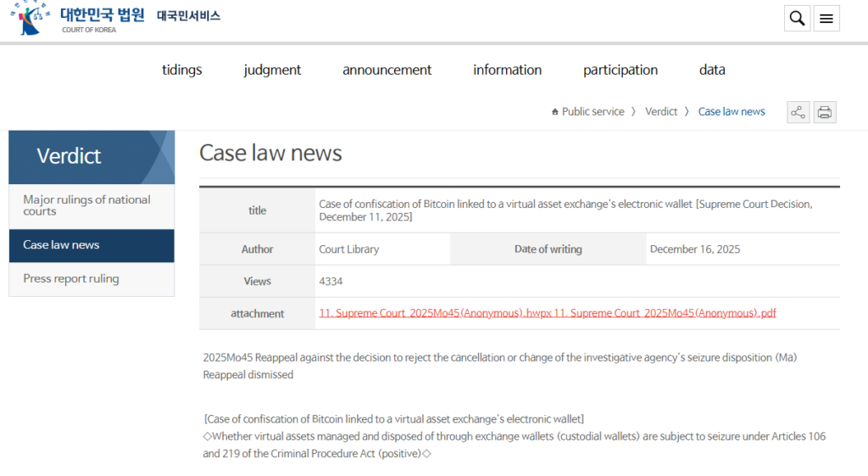The width and height of the screenshot is (868, 476).
Task: Select Major rulings of national courts
Action: [x=86, y=205]
